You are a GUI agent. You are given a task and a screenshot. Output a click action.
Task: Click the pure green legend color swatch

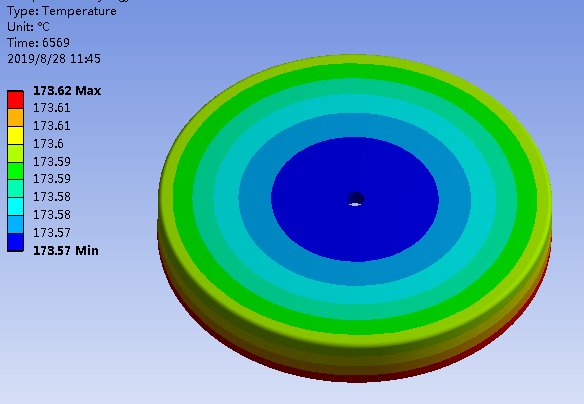coord(15,171)
